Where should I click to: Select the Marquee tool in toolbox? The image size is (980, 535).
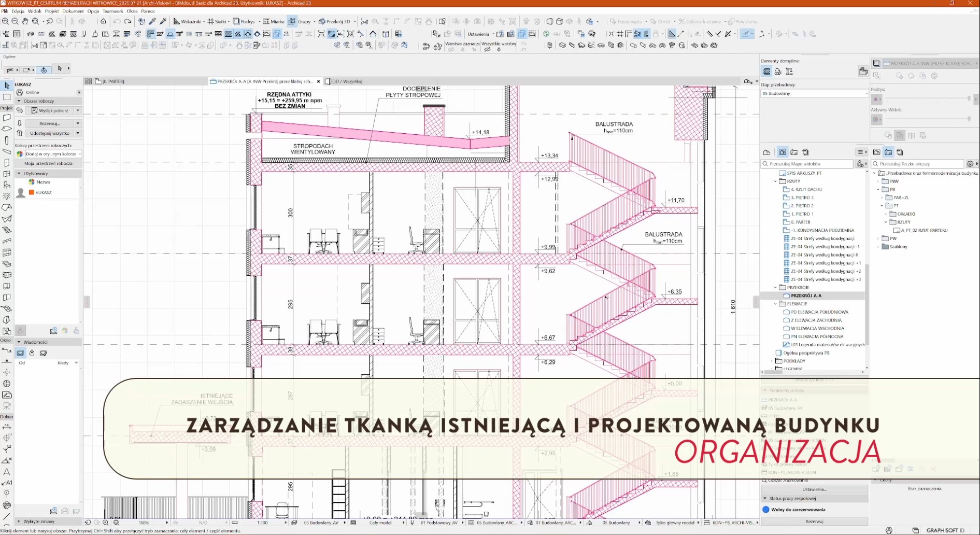(x=7, y=97)
